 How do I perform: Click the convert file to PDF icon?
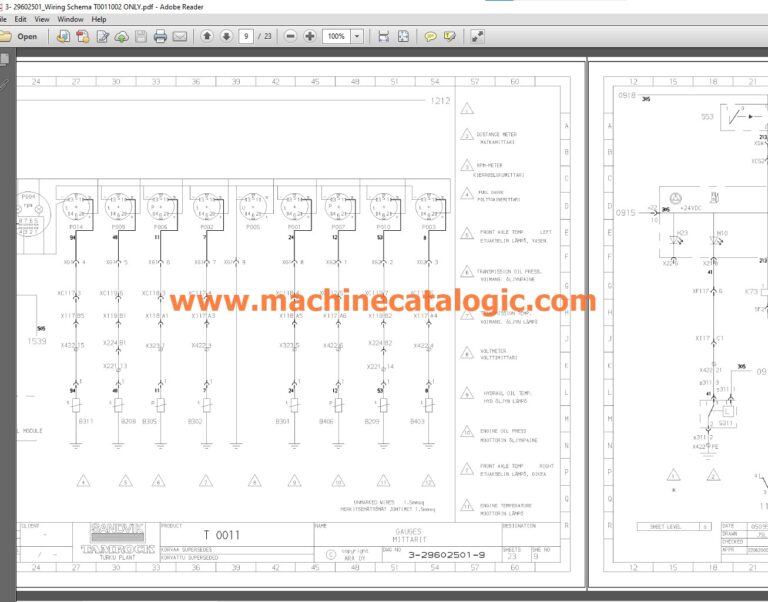coord(63,36)
